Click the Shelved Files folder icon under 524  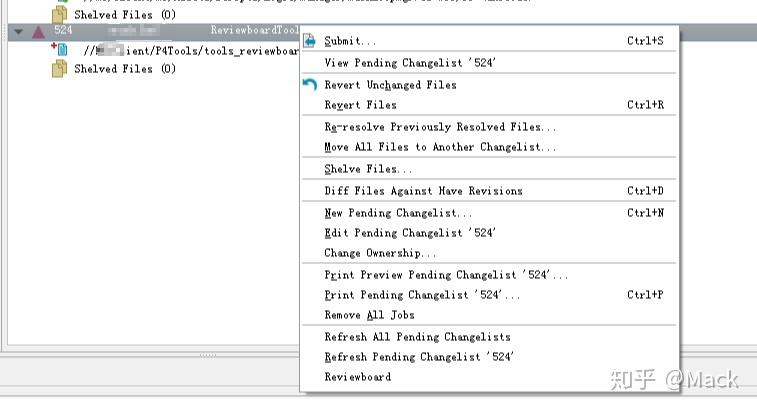click(59, 69)
